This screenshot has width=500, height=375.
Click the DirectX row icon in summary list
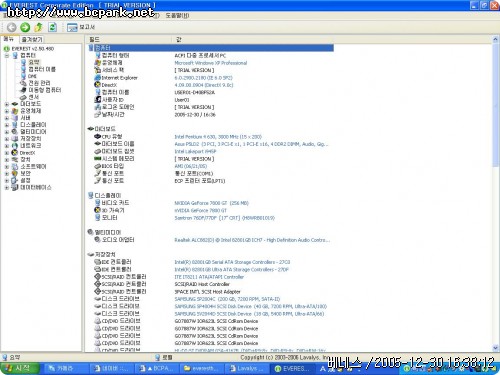click(x=97, y=85)
